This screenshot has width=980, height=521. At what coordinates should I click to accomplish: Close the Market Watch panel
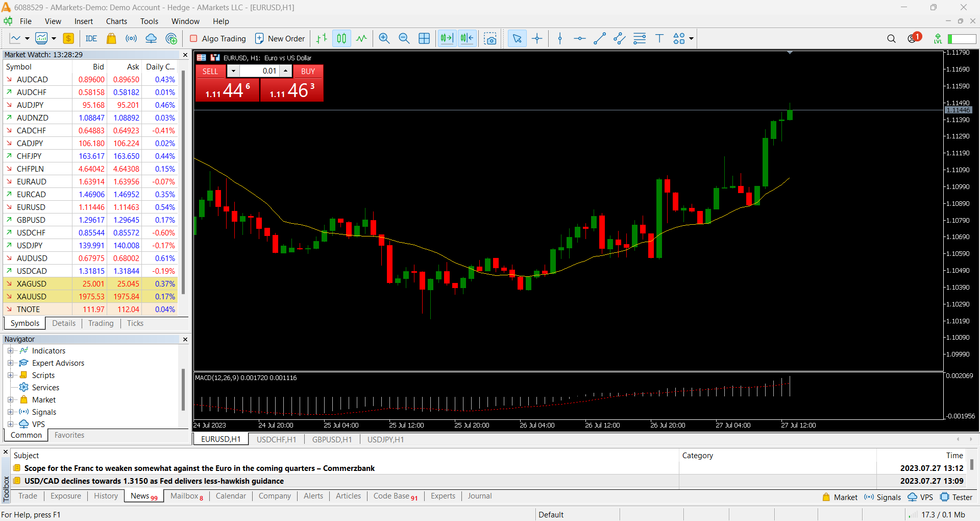pyautogui.click(x=185, y=55)
